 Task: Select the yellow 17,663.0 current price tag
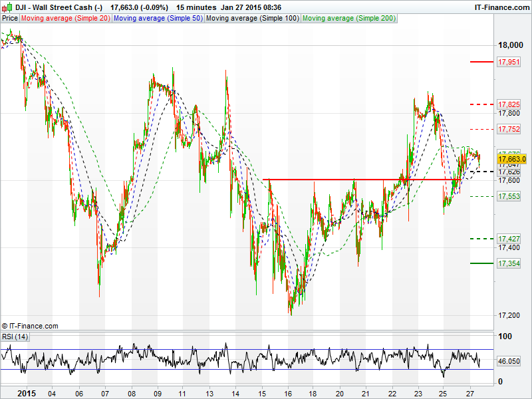pos(511,159)
